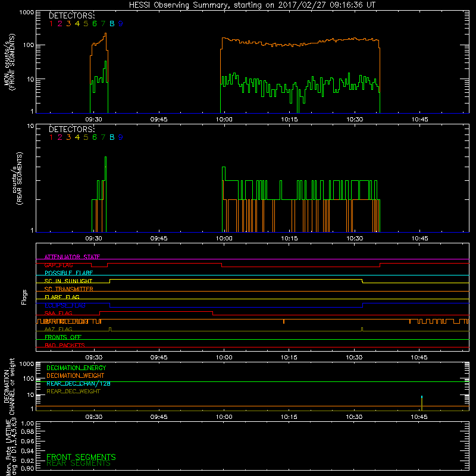This screenshot has width=476, height=476.
Task: Click '10:30' time tick under rear segments panel
Action: click(x=355, y=239)
